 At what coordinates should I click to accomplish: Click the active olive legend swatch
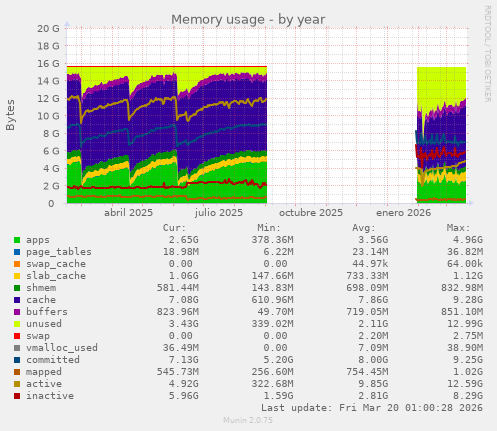tap(17, 384)
